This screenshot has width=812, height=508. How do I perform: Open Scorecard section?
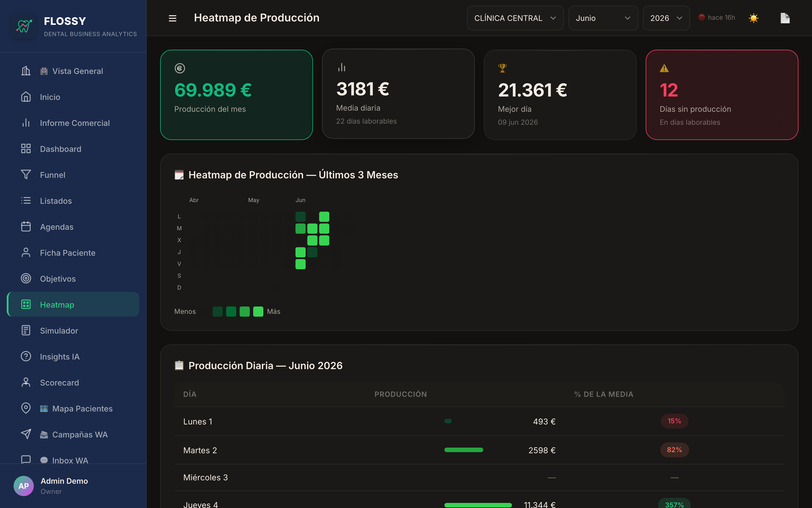(x=73, y=382)
